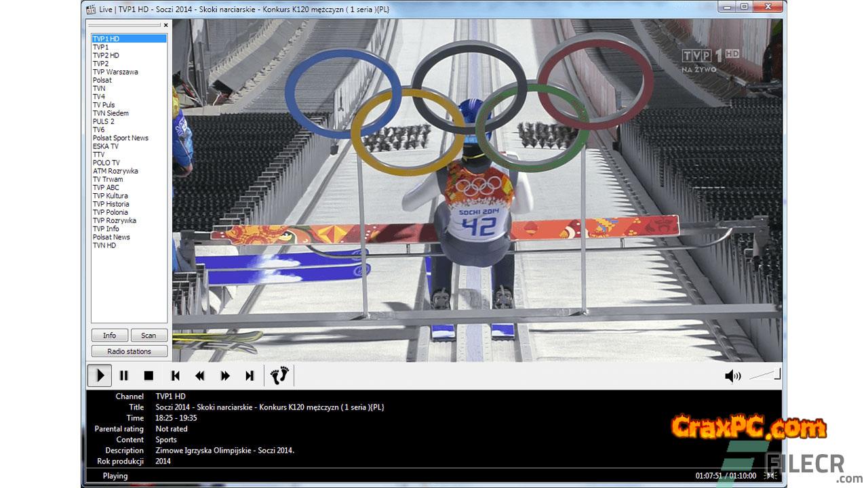
Task: Click the footprints step icon
Action: 279,375
